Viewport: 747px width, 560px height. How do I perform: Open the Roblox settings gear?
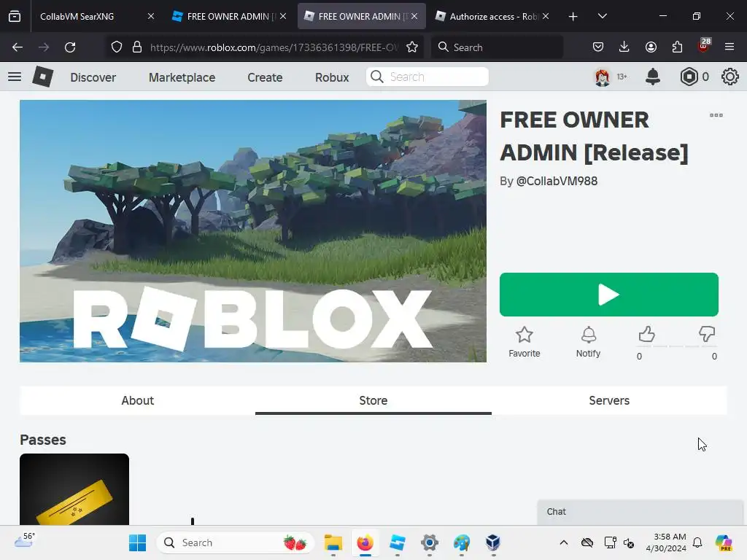pos(729,77)
